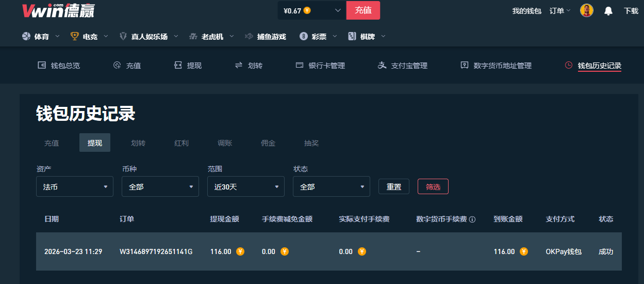Screen dimensions: 644x284
Task: Switch to the 佣金 tab
Action: click(x=268, y=143)
